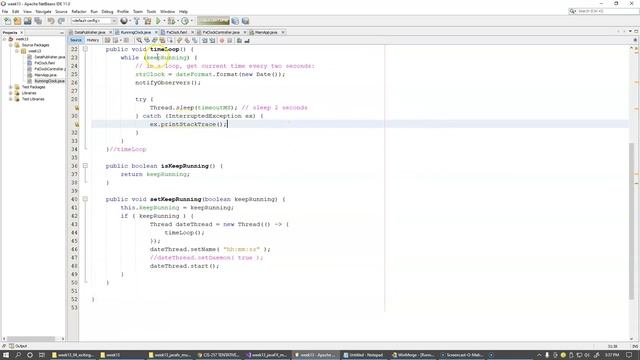Open the File menu
Image resolution: width=640 pixels, height=360 pixels.
point(5,11)
